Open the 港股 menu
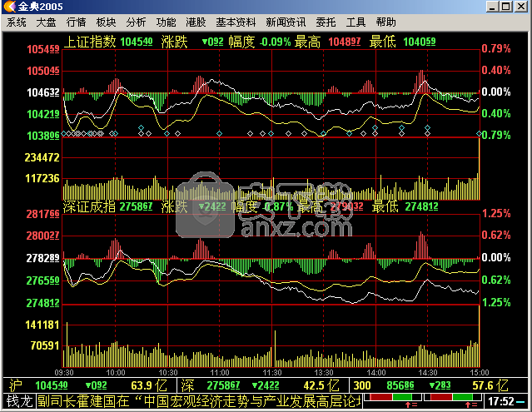The width and height of the screenshot is (532, 412). tap(196, 22)
